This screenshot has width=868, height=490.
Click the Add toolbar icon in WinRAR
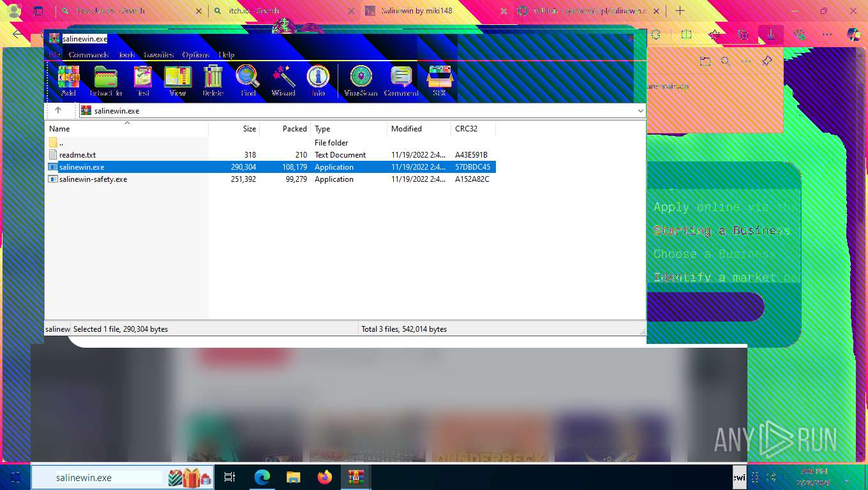coord(68,81)
